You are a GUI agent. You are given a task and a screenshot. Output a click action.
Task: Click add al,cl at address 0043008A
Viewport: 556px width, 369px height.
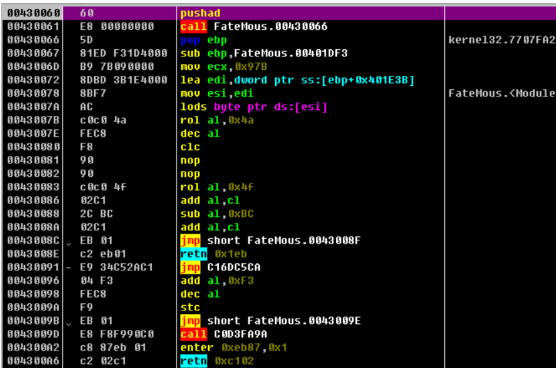(210, 227)
